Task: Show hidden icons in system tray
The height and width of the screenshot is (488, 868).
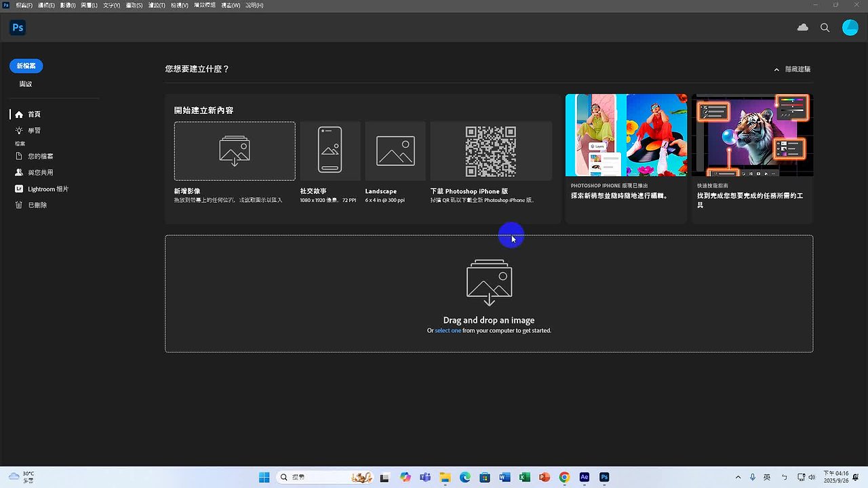Action: 738,477
